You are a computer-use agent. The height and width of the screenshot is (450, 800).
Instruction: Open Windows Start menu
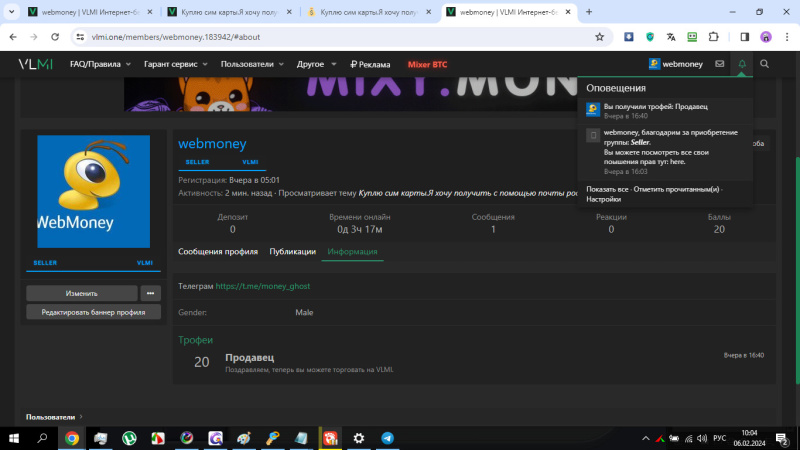pos(14,438)
